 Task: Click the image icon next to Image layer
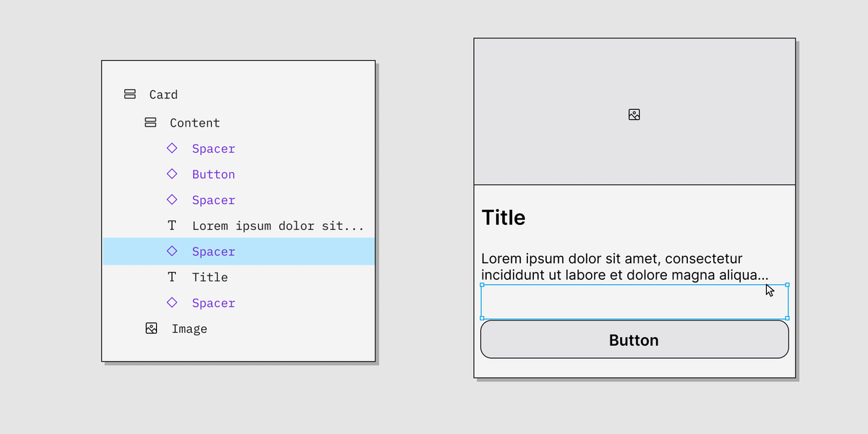click(x=151, y=328)
